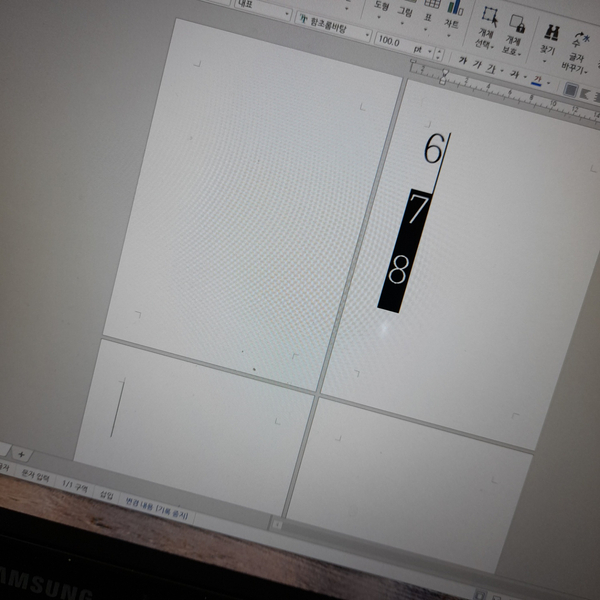The image size is (600, 600).
Task: Click the 개체 선택 object select icon
Action: (x=489, y=17)
